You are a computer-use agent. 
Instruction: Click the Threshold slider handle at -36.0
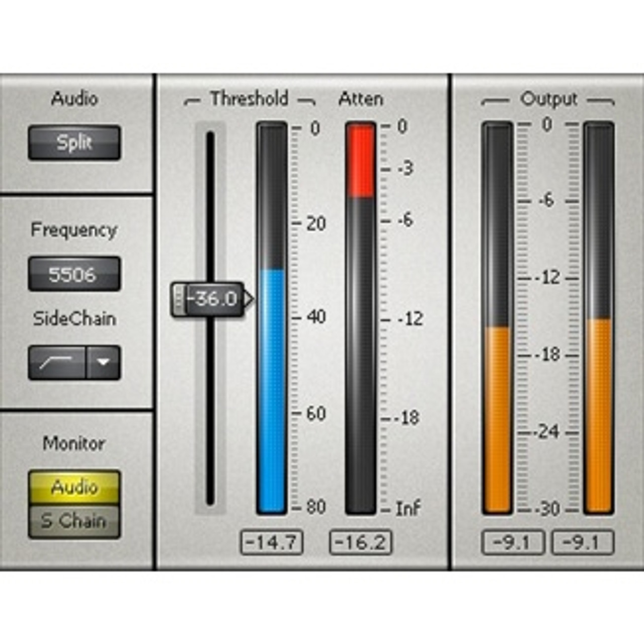point(209,299)
